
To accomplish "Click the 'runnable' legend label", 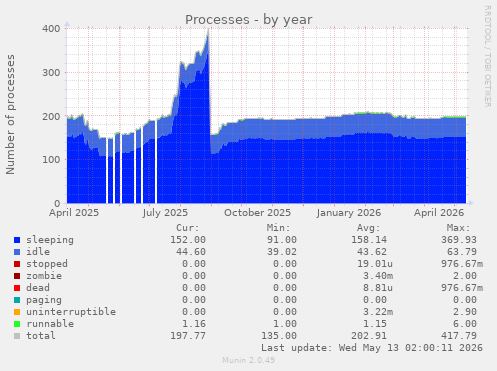I will (x=50, y=324).
